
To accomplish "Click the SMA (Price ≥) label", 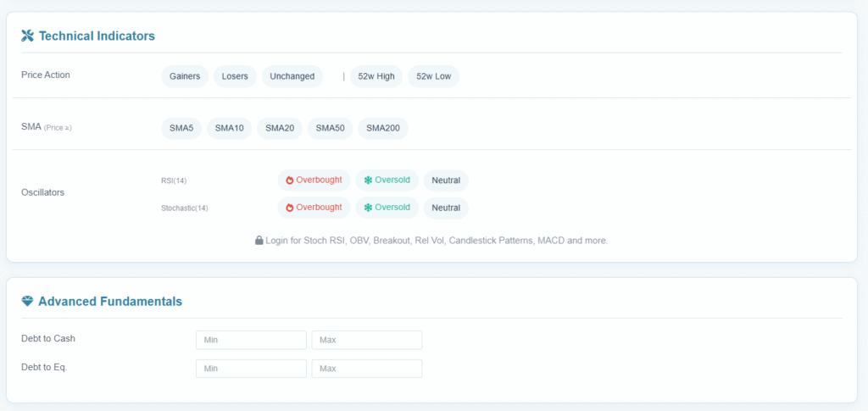I will pyautogui.click(x=47, y=127).
